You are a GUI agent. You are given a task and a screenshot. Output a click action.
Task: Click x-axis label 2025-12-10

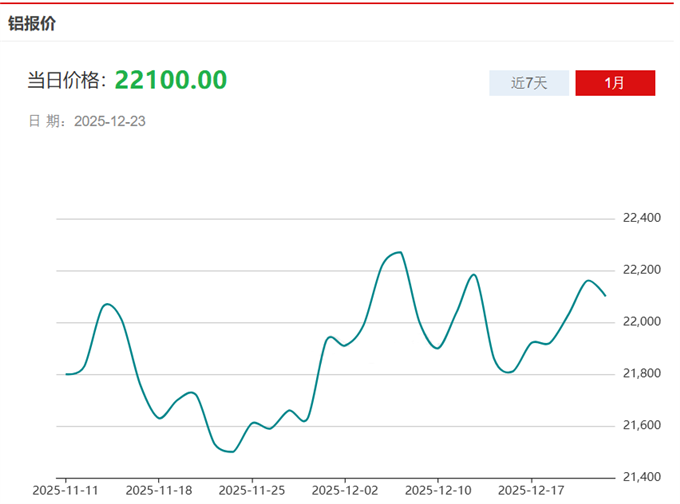(x=438, y=490)
